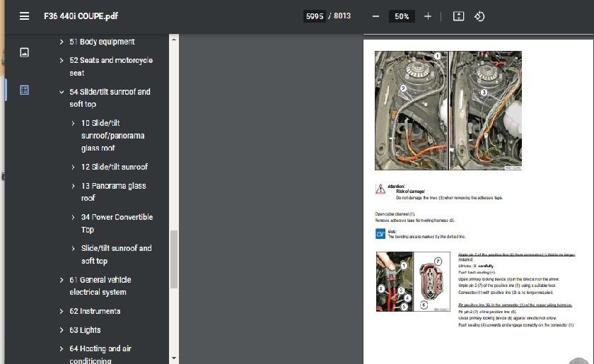Screen dimensions: 594x364
Task: Click the zoom level field showing 50%
Action: 402,16
